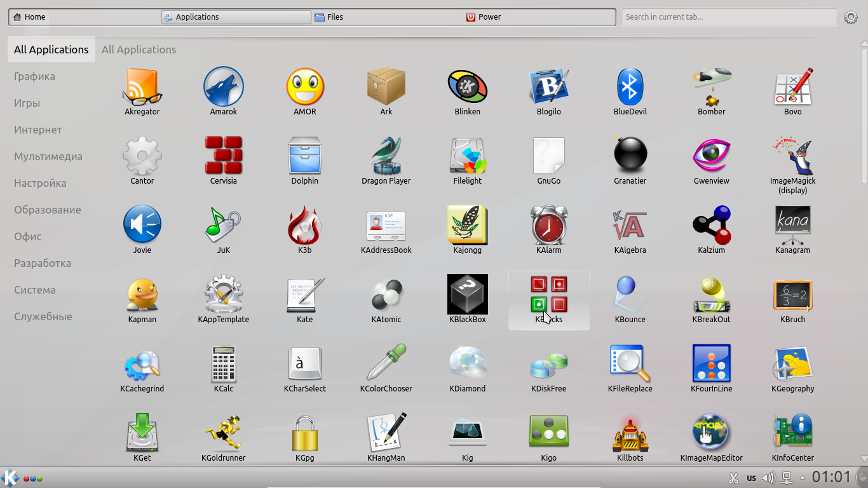
Task: Open the Kate text editor
Action: (x=305, y=300)
